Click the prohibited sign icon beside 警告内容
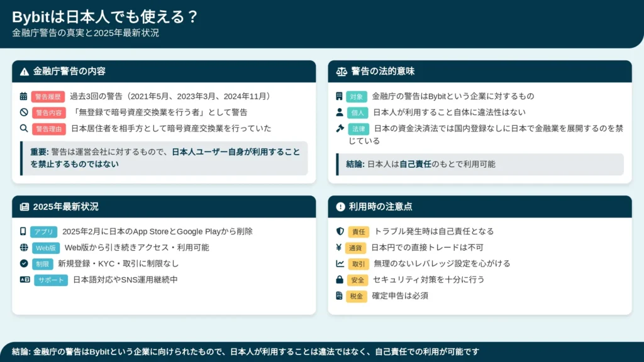Viewport: 644px width, 362px height. point(24,112)
